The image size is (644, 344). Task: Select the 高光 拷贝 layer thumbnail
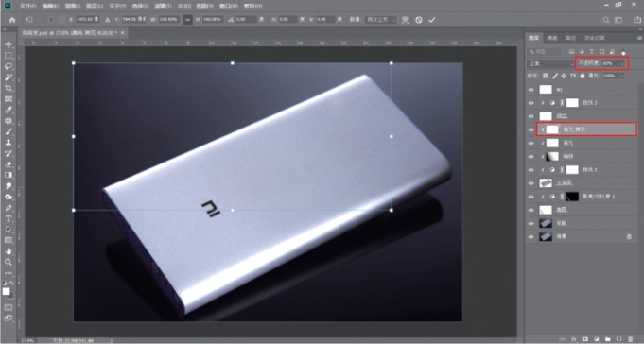click(552, 129)
